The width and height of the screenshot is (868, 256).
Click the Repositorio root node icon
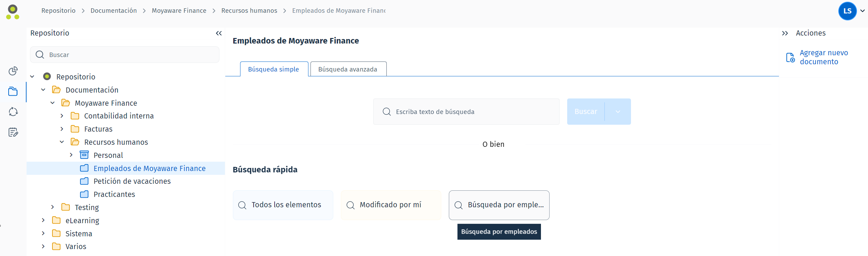click(x=47, y=76)
